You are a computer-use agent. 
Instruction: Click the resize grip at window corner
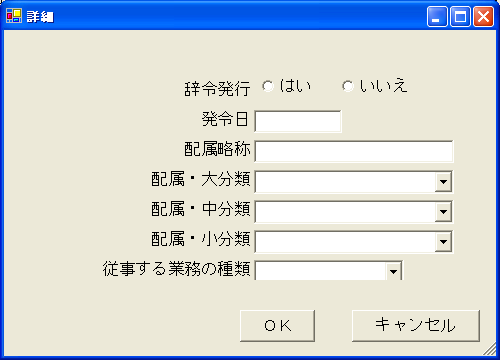(490, 350)
